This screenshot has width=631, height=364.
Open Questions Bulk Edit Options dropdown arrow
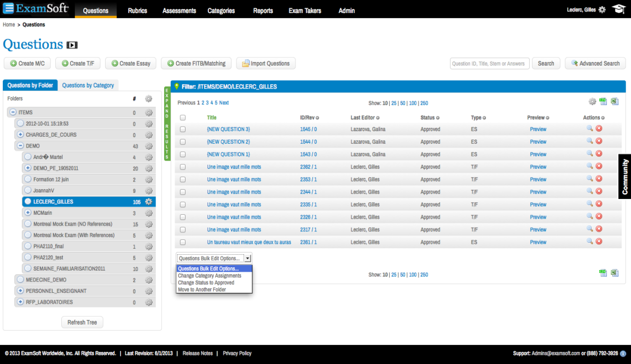(x=247, y=259)
